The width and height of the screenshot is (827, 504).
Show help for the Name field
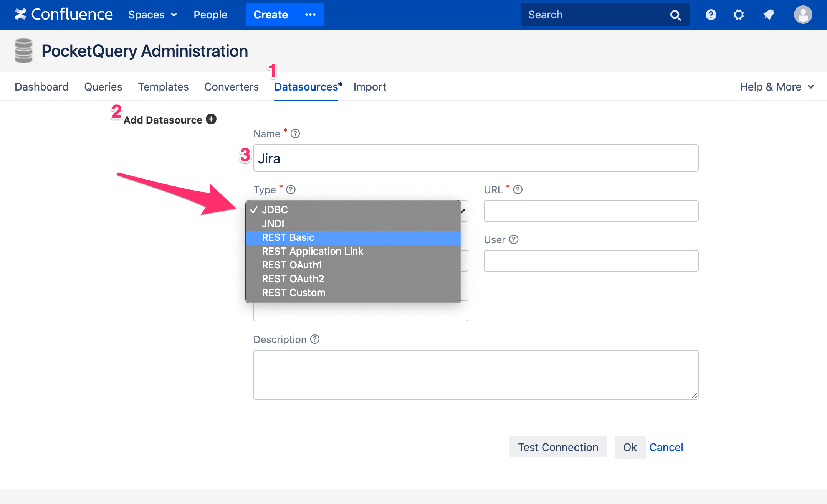[x=295, y=133]
